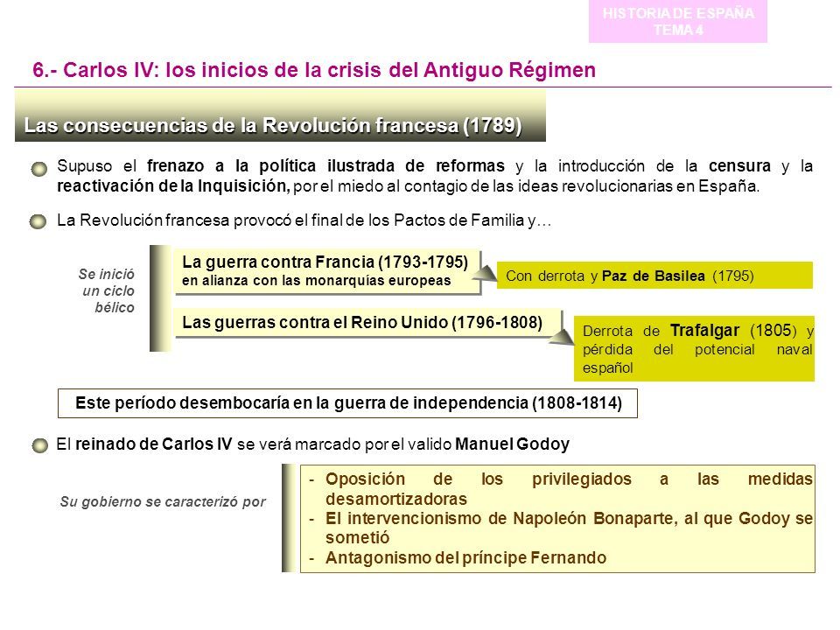Viewport: 840px width, 630px height.
Task: Click the word 'desamortizadoras'
Action: [x=395, y=500]
